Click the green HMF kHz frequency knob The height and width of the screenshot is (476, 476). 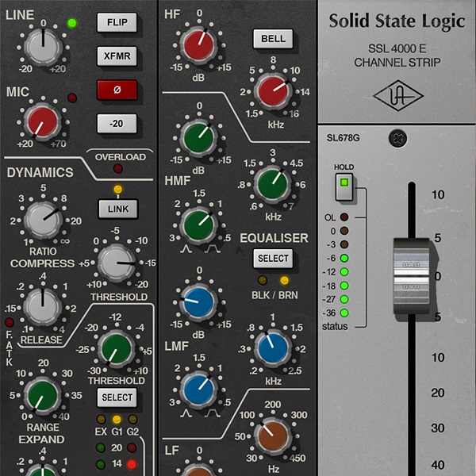point(273,184)
